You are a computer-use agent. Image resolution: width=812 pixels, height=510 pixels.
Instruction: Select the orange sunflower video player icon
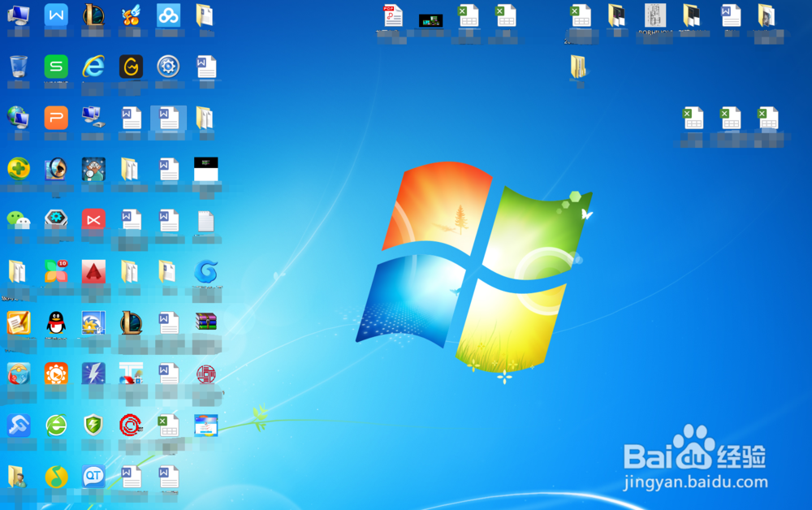point(56,374)
